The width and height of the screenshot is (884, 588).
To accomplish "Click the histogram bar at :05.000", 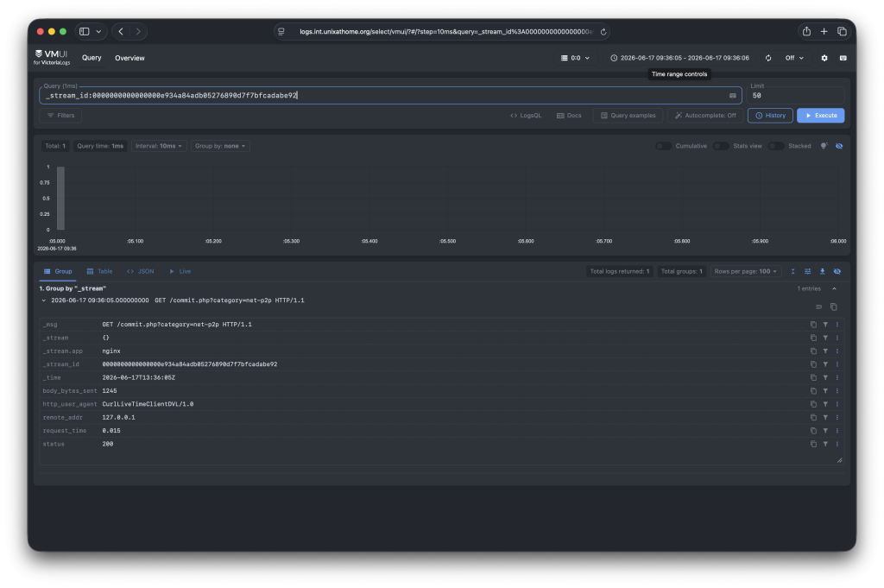I will pyautogui.click(x=60, y=198).
